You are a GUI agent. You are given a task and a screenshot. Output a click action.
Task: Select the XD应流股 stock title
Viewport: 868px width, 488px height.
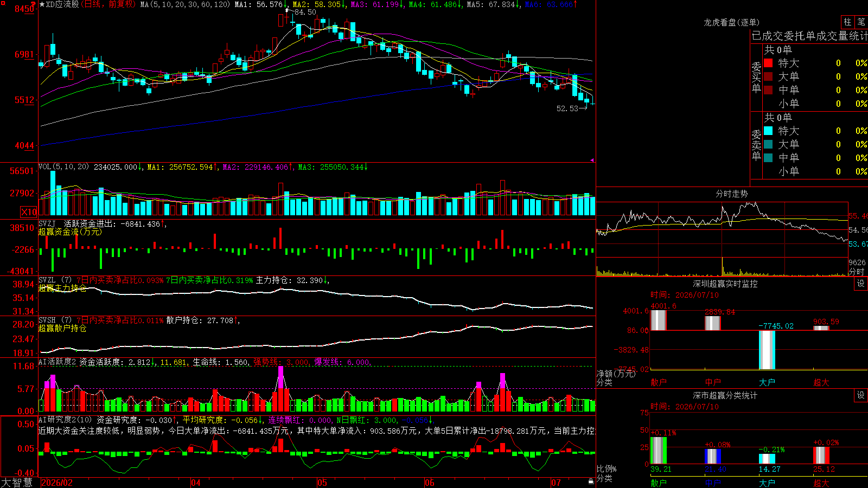[x=62, y=4]
